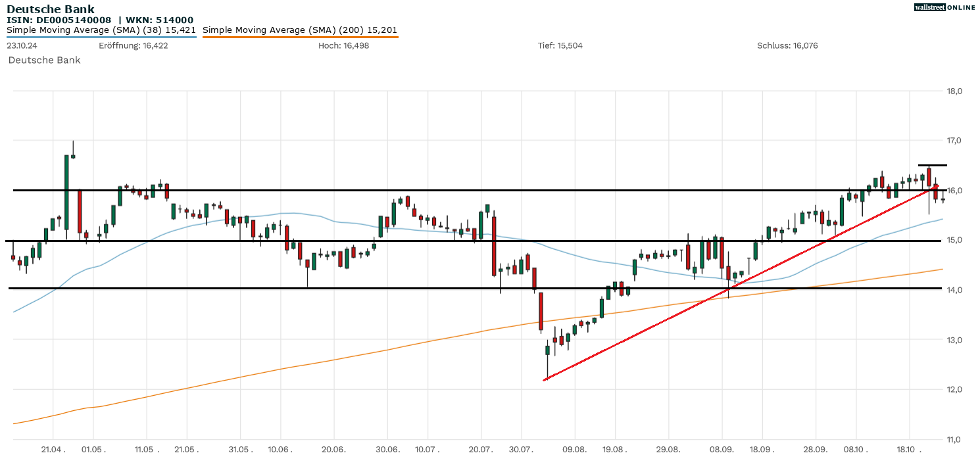Click the blue line swatch under SMA (38)
The image size is (980, 453).
(101, 37)
